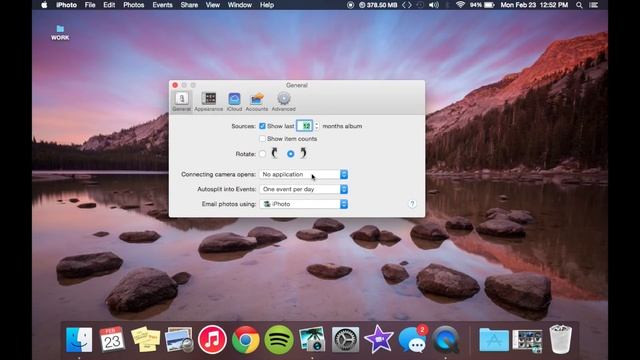Viewport: 640px width, 360px height.
Task: Open the photos stack in the dock
Action: [x=527, y=340]
